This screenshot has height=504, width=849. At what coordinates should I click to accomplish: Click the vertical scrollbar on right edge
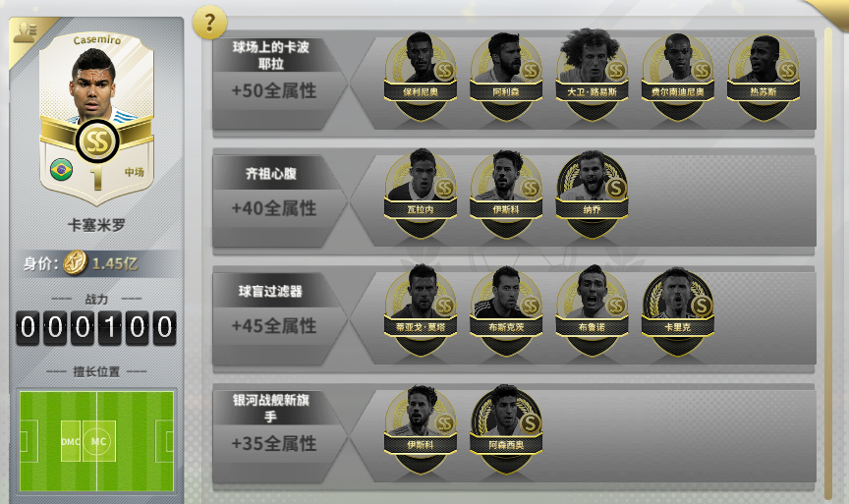coord(828,263)
